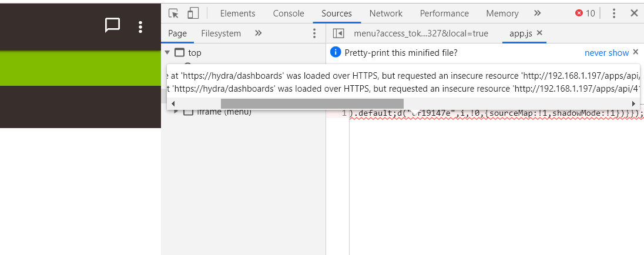Click the tooltip horizontal scrollbar thumb
The width and height of the screenshot is (644, 255).
[x=312, y=103]
